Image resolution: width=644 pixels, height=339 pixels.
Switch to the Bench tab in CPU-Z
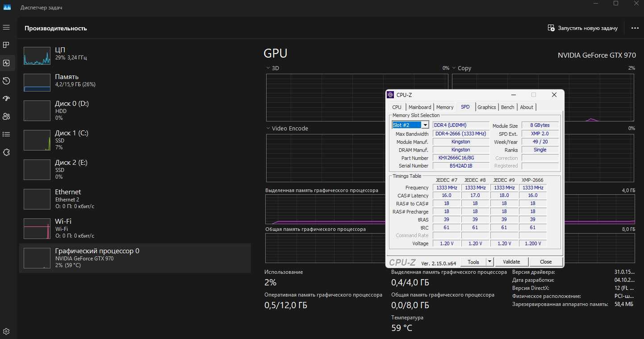[x=507, y=107]
